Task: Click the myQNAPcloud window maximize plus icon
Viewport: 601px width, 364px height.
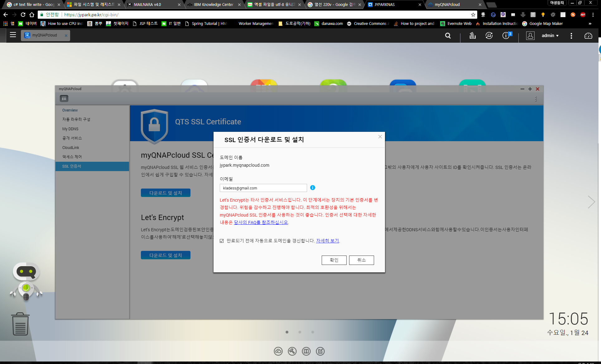Action: (x=530, y=89)
